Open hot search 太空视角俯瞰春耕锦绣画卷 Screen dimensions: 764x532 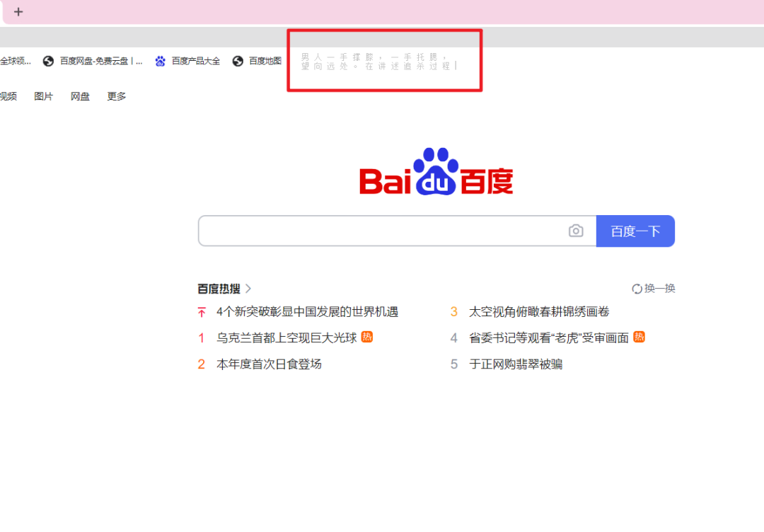(x=539, y=312)
